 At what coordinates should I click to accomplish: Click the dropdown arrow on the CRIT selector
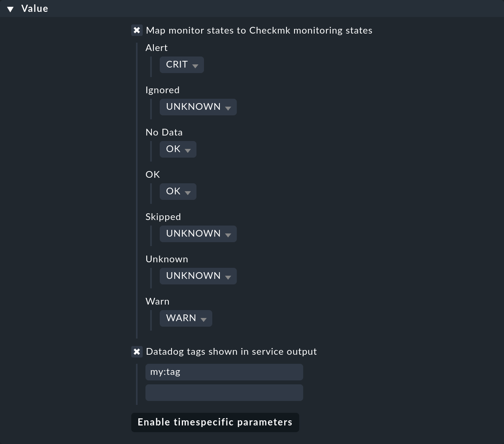click(x=196, y=65)
